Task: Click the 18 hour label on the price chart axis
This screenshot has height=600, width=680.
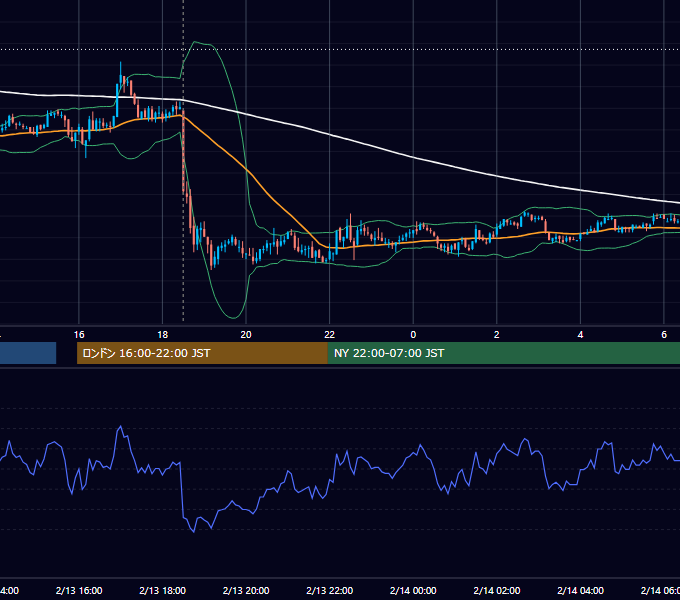Action: tap(163, 335)
